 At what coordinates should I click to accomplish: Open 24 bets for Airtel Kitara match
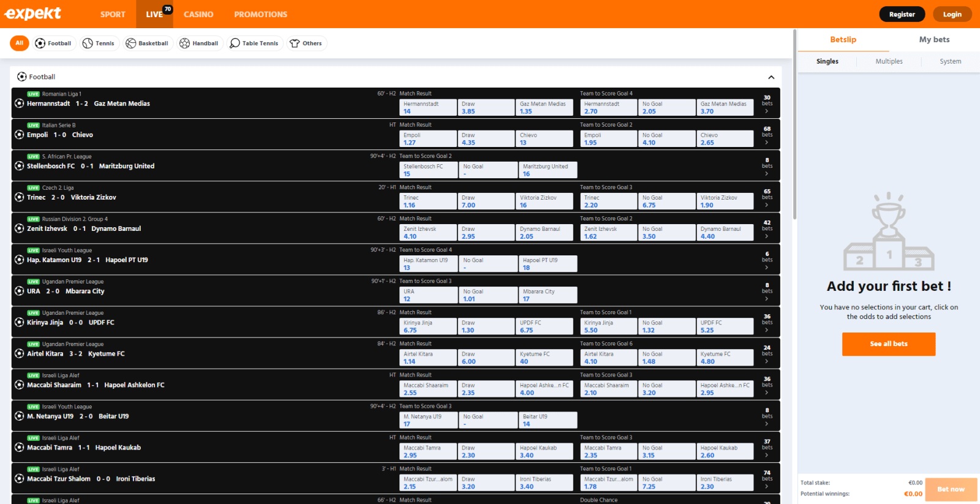(x=767, y=353)
